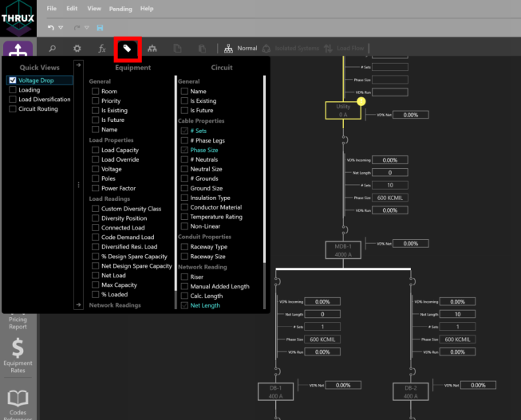521x420 pixels.
Task: Check the Conductor Material checkbox
Action: coord(185,207)
